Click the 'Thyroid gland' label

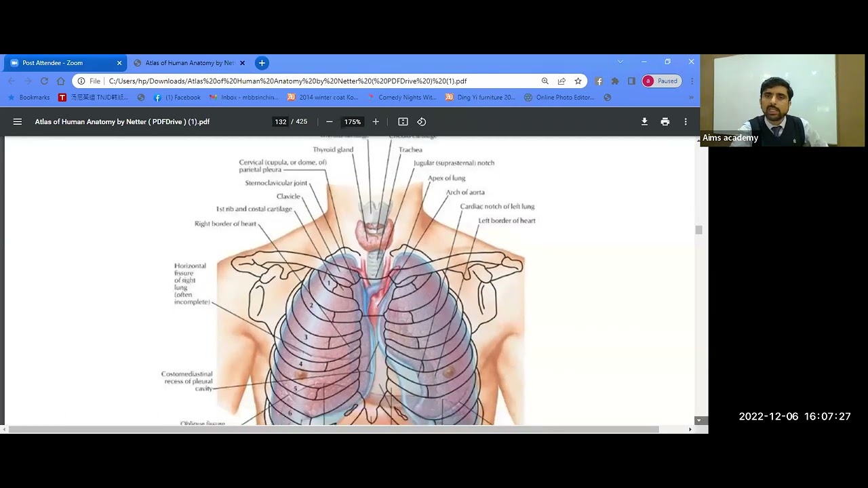point(333,150)
